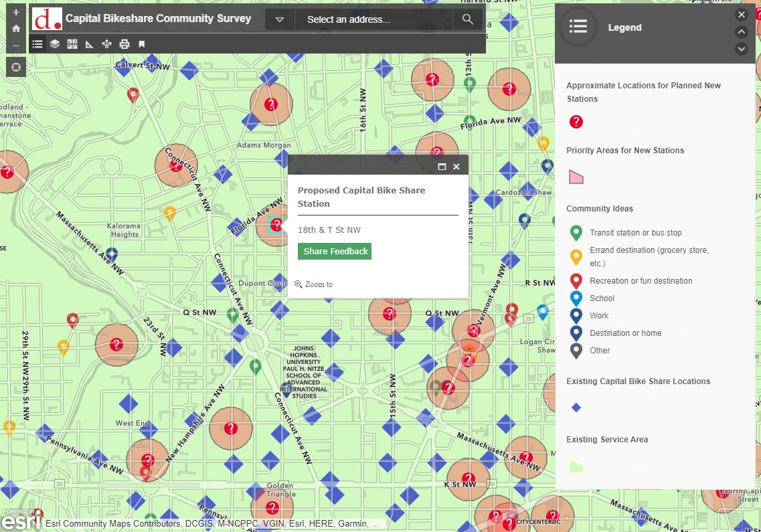The image size is (761, 532).
Task: Open the Share tool
Action: point(106,43)
